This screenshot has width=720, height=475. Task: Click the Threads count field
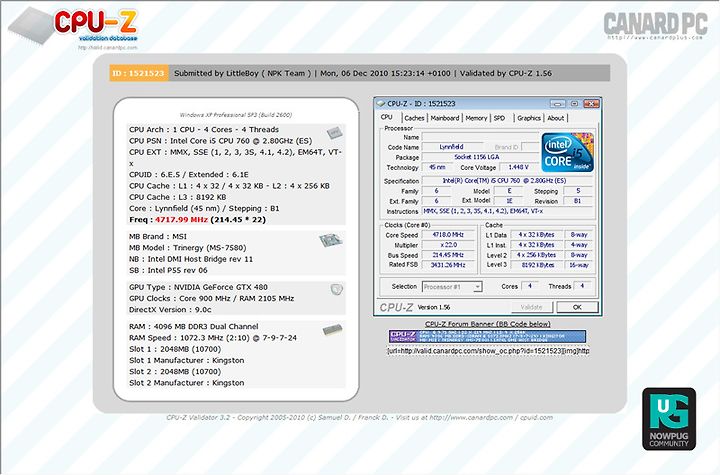(582, 286)
